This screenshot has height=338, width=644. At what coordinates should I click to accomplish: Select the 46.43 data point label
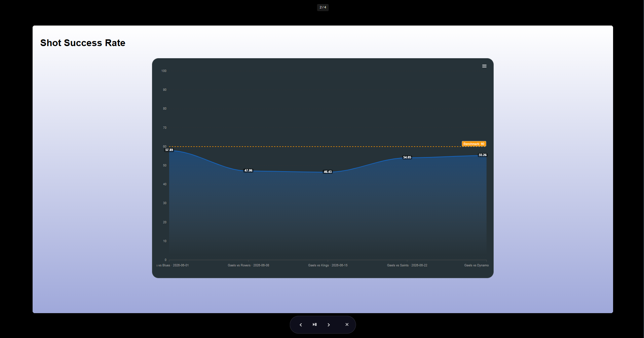point(328,172)
